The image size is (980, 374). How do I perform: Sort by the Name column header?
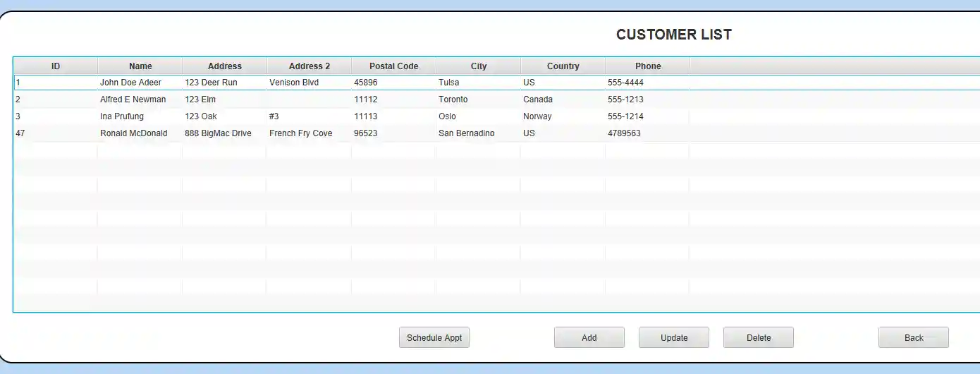tap(140, 66)
